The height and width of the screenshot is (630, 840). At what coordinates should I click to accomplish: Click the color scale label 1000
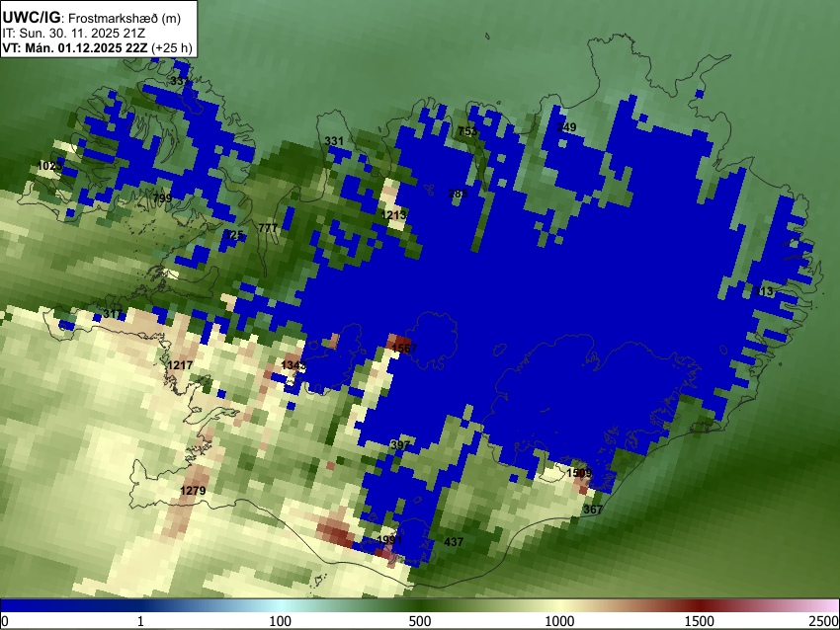(559, 621)
